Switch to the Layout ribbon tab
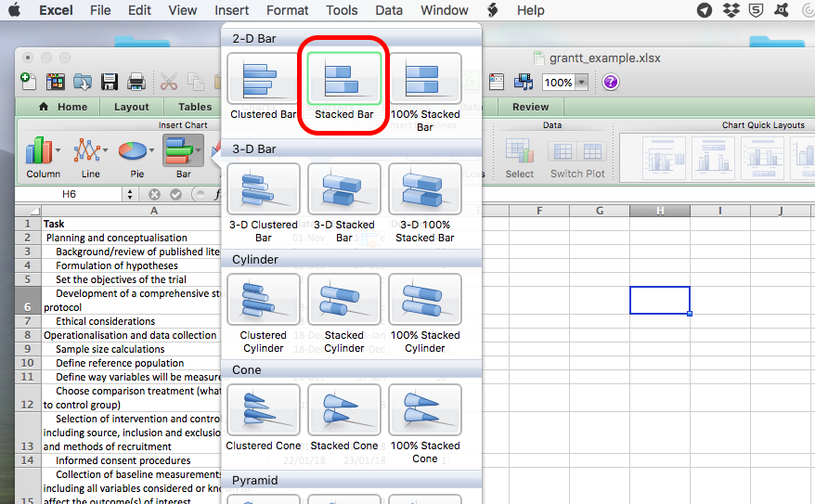This screenshot has width=815, height=504. point(131,107)
